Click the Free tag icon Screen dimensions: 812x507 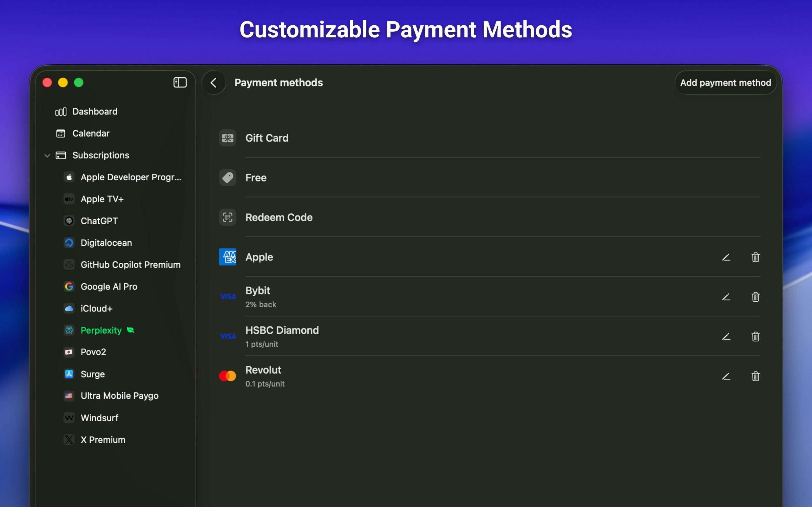[x=227, y=178]
